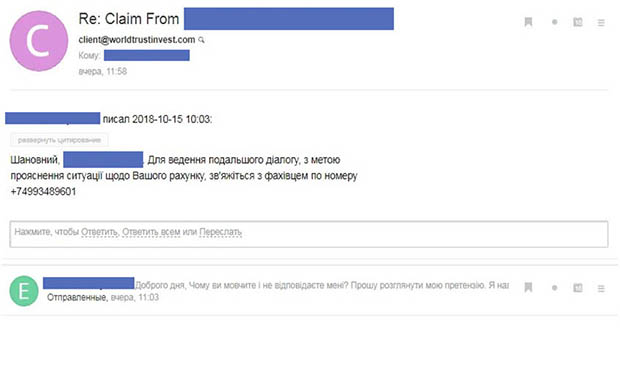Click bookmark flag on collapsed sent message
Viewport: 620px width, 384px height.
pyautogui.click(x=528, y=288)
